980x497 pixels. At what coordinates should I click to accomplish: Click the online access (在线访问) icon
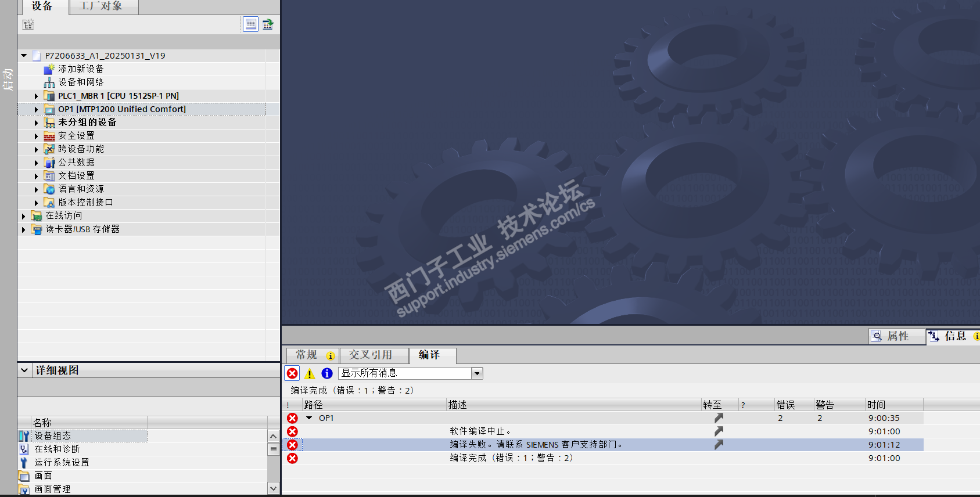click(37, 216)
